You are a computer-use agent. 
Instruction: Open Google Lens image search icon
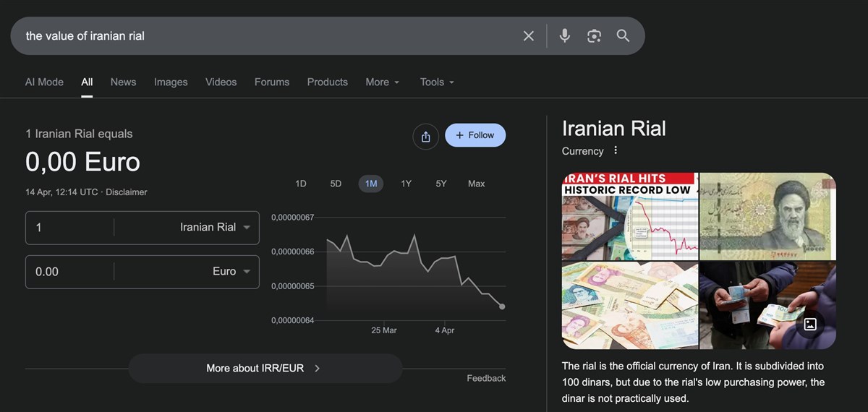[x=594, y=36]
